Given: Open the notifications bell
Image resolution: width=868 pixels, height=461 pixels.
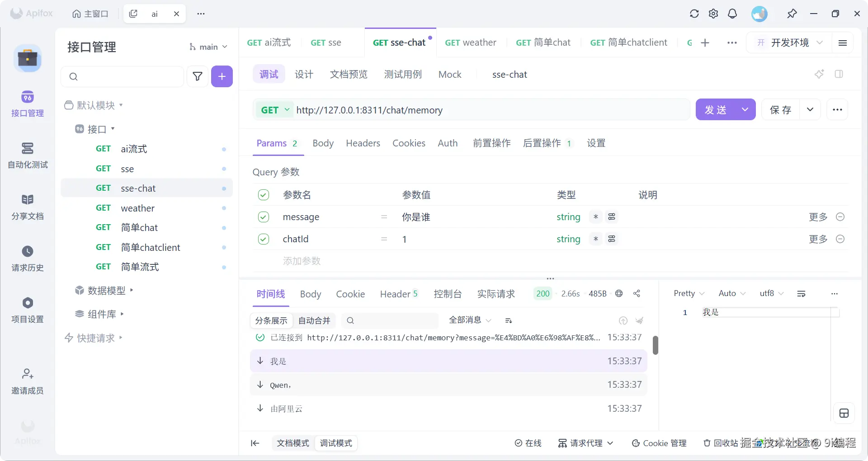Looking at the screenshot, I should [732, 14].
